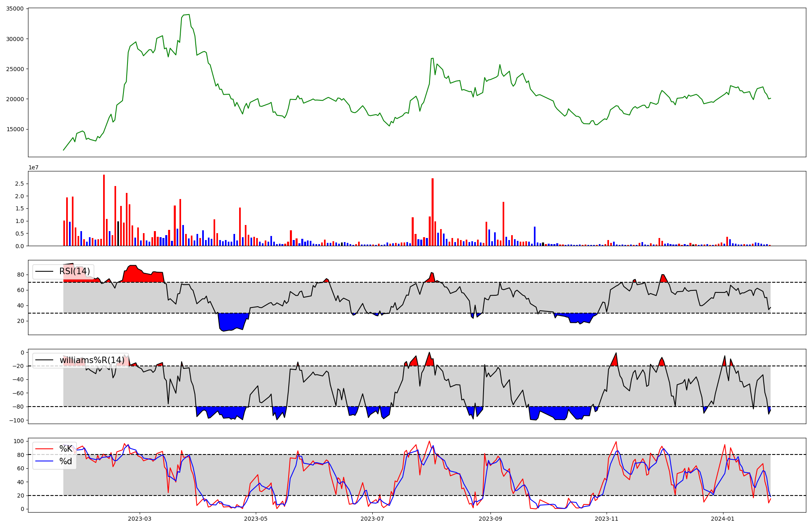
Task: Click the 2023-05 x-axis date label
Action: [x=256, y=519]
